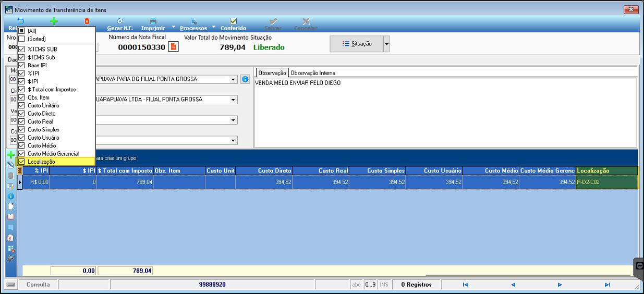Toggle the Custo Médio Gerencial column checkbox
This screenshot has width=644, height=294.
pyautogui.click(x=21, y=154)
